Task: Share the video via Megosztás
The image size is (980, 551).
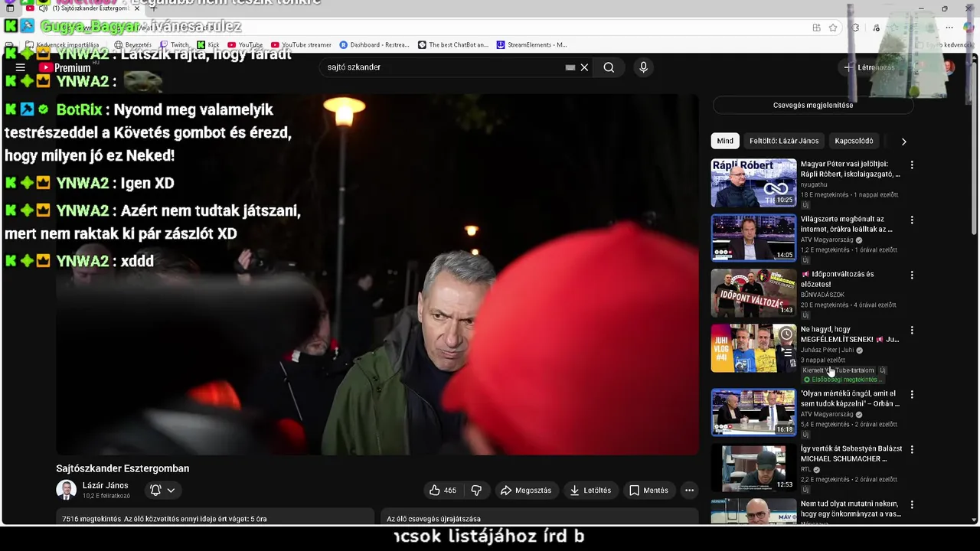Action: [526, 490]
